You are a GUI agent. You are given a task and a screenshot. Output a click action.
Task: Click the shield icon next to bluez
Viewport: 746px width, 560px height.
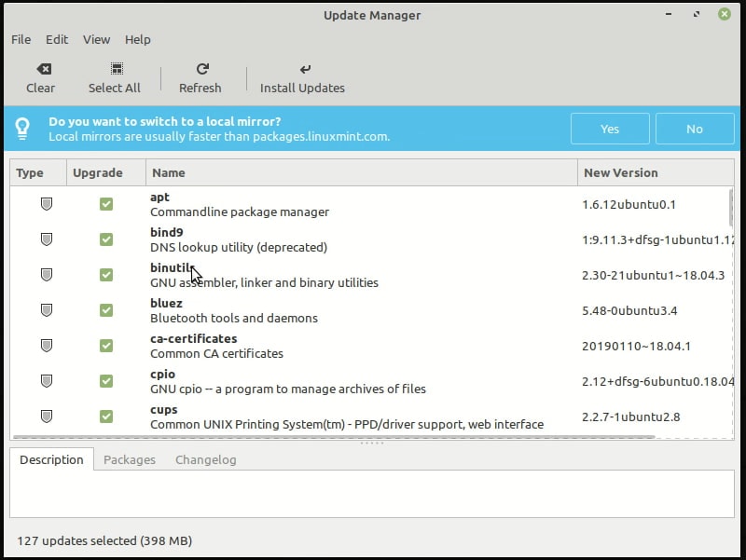(x=46, y=308)
